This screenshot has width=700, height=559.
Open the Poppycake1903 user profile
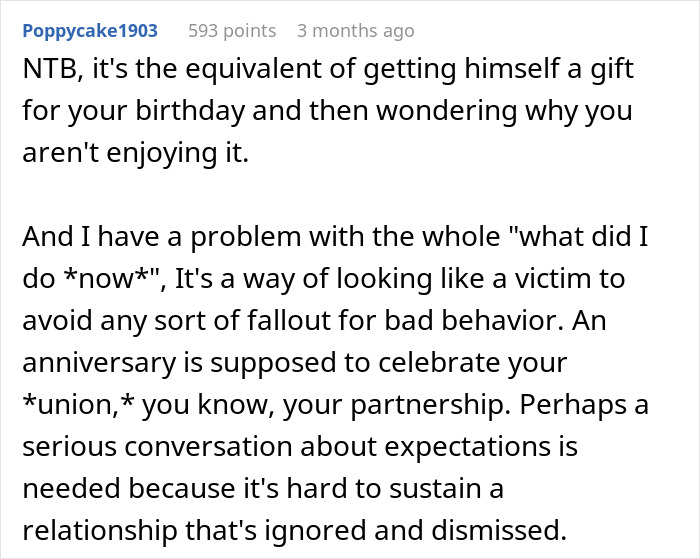[x=90, y=31]
